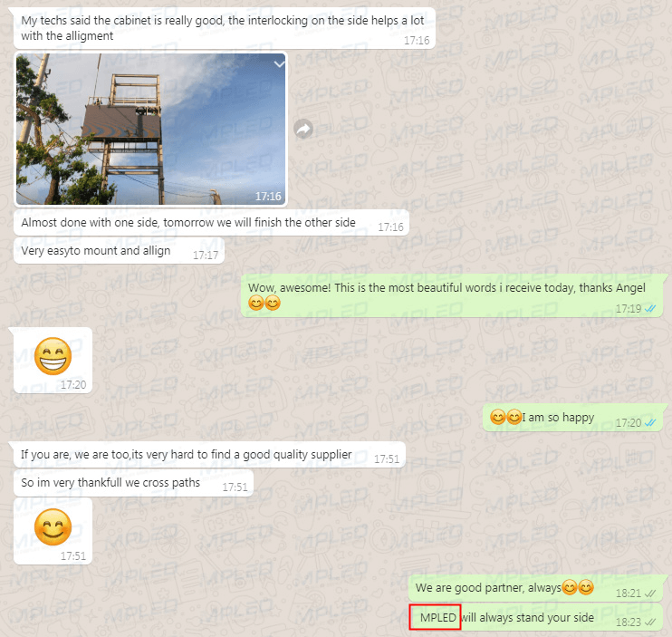The width and height of the screenshot is (672, 637).
Task: Select message 'Almost done with one side'
Action: 211,223
